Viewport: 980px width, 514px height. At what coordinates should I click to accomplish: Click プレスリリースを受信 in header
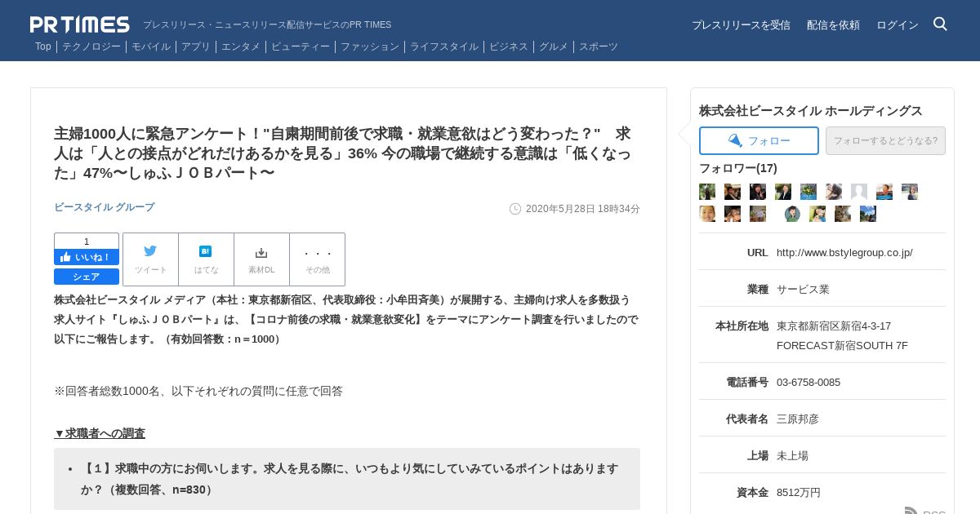pos(741,25)
